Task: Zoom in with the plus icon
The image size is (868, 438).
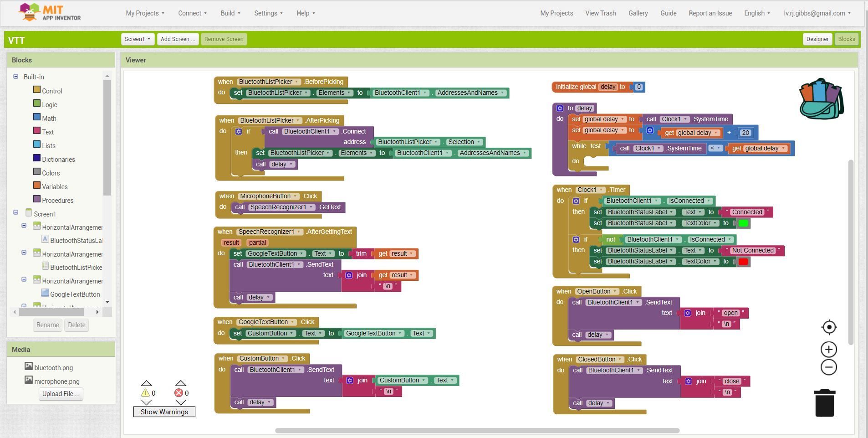Action: click(829, 350)
